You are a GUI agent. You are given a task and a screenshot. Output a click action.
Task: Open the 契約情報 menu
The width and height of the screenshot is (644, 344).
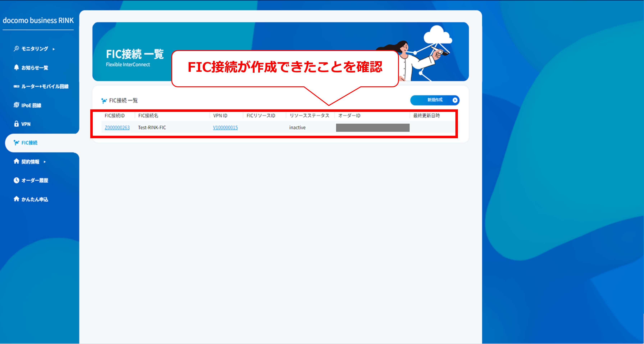30,162
